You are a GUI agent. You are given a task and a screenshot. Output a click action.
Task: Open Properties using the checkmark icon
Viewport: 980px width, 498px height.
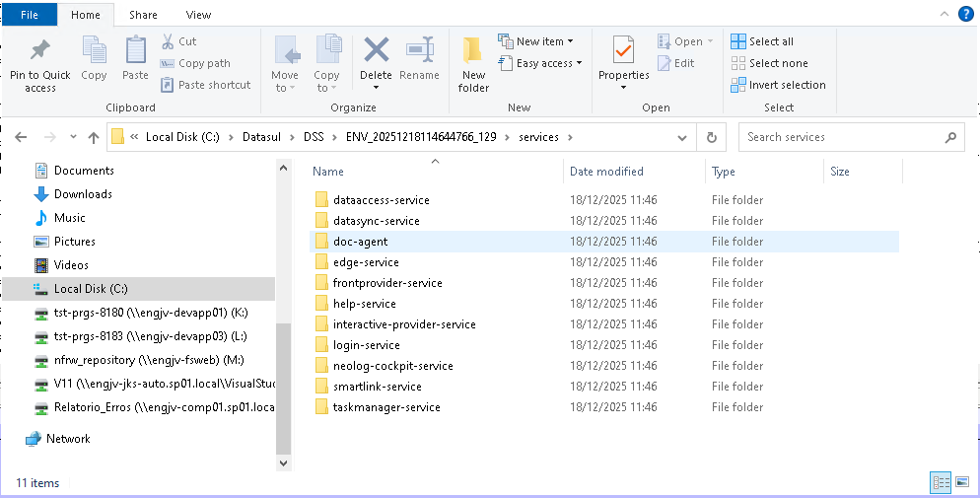point(623,51)
